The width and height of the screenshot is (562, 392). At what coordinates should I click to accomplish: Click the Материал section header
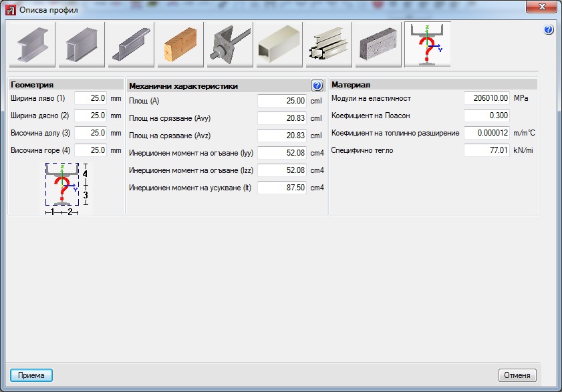[x=434, y=85]
